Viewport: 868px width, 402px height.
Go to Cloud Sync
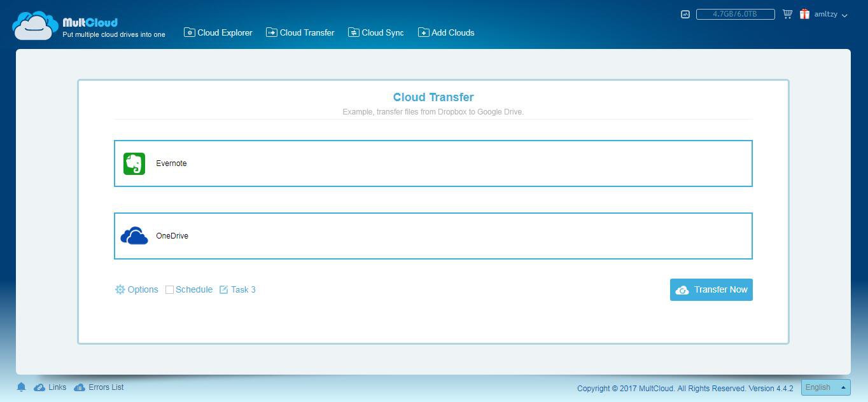(376, 32)
